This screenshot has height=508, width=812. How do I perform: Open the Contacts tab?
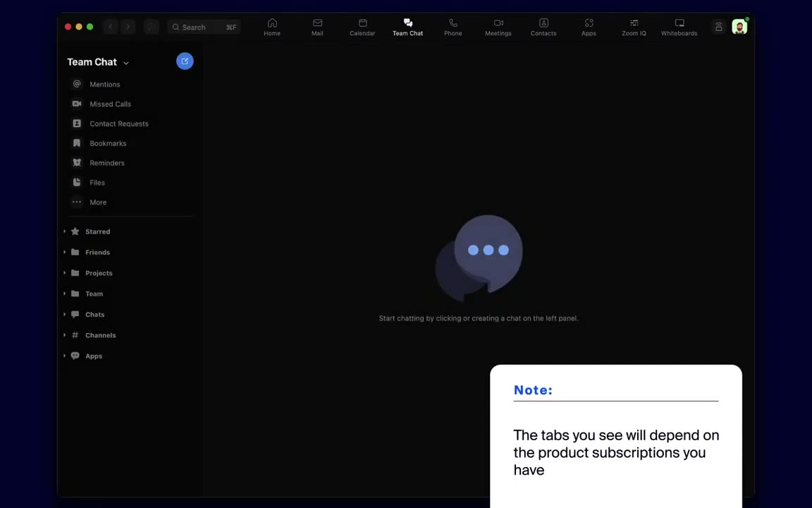click(x=543, y=27)
